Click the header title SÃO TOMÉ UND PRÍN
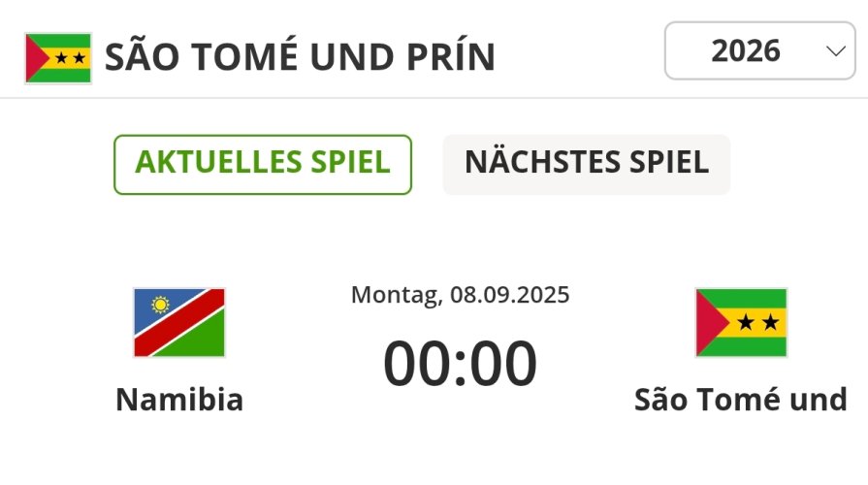The image size is (868, 485). point(300,57)
